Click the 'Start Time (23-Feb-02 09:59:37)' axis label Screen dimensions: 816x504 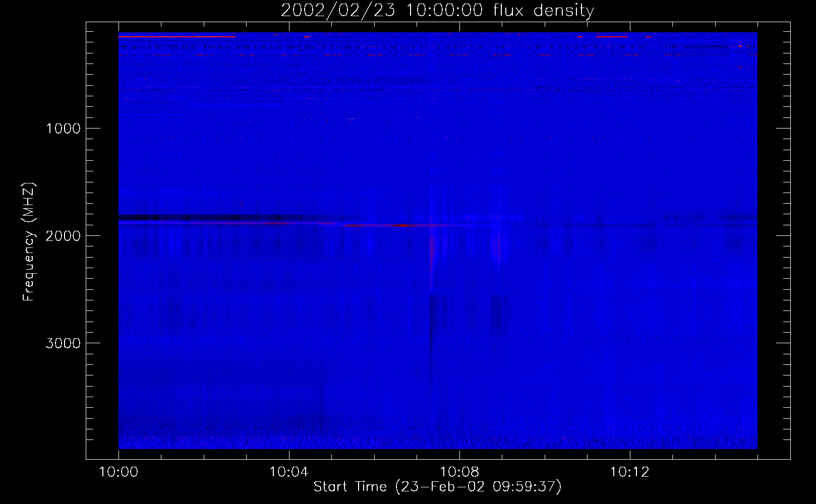(x=437, y=487)
